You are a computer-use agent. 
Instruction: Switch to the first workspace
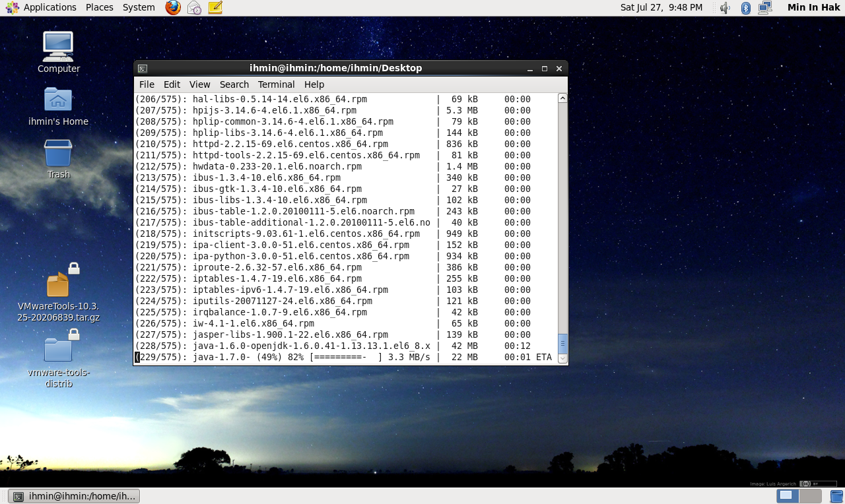[x=788, y=496]
